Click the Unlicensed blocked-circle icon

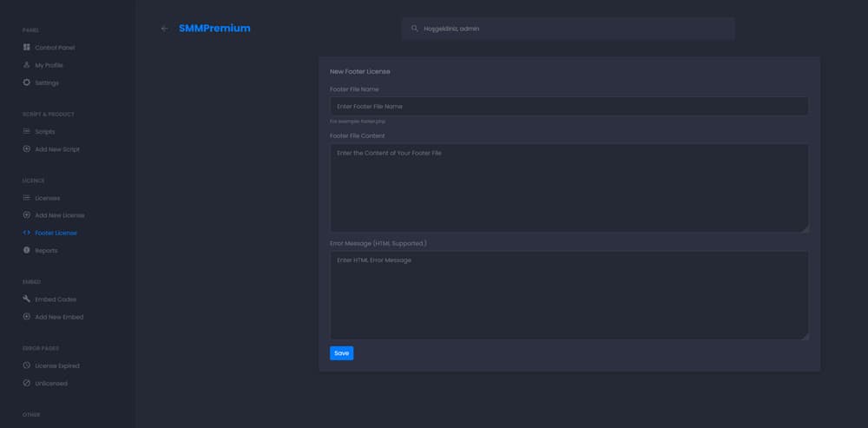(27, 383)
